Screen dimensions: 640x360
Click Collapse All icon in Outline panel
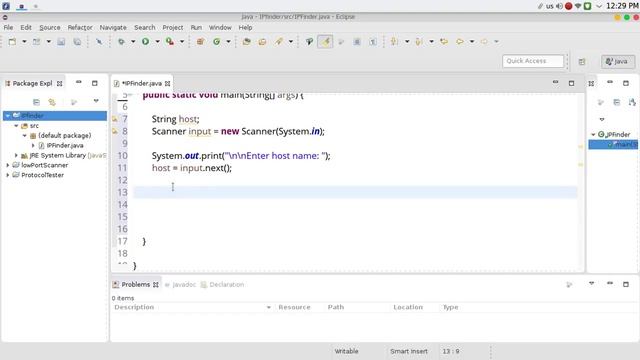[x=617, y=102]
